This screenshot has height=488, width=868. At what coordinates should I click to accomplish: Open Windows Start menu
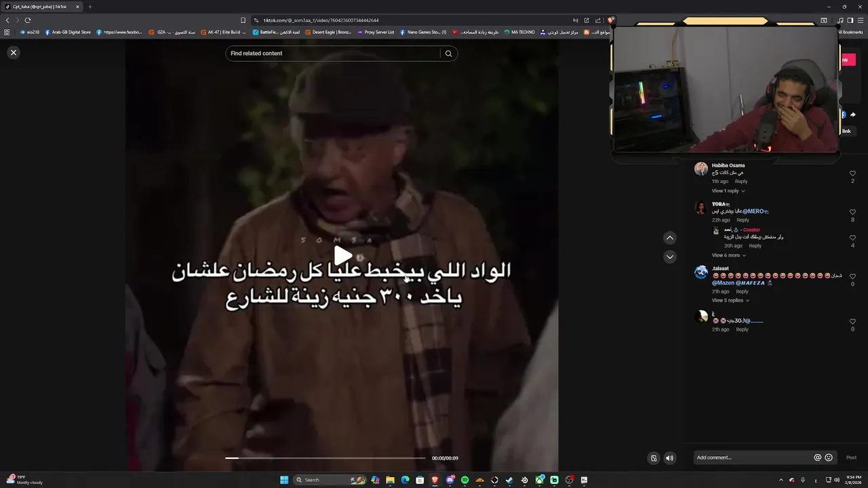[284, 480]
